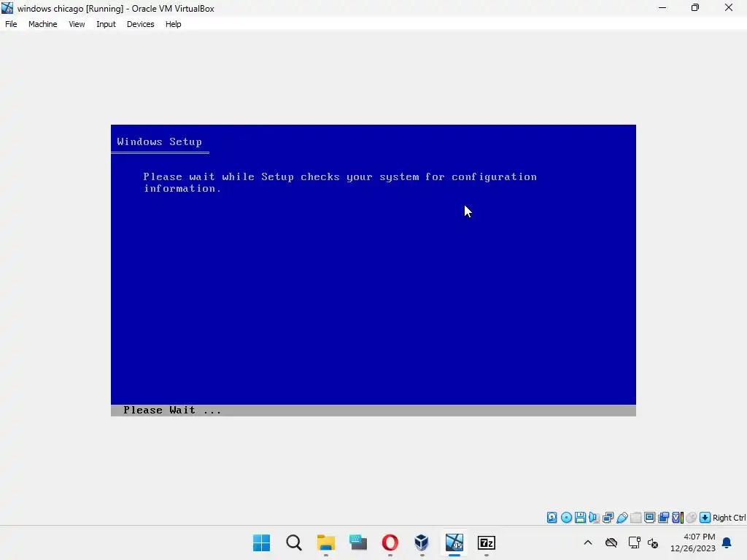Click the CPU virtualization status icon
Screen dimensions: 747x560
(678, 518)
